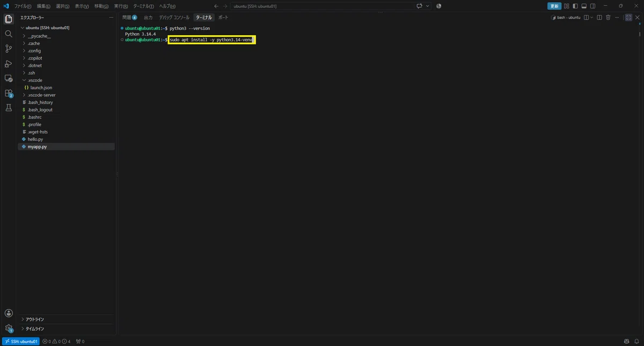Screen dimensions: 644x346
Task: Open the Extensions view with badge
Action: 9,93
